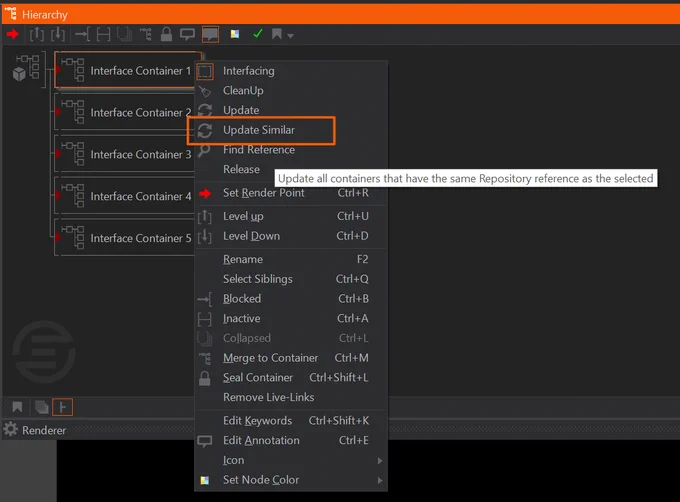
Task: Select Interface Container 4 node
Action: click(x=124, y=196)
